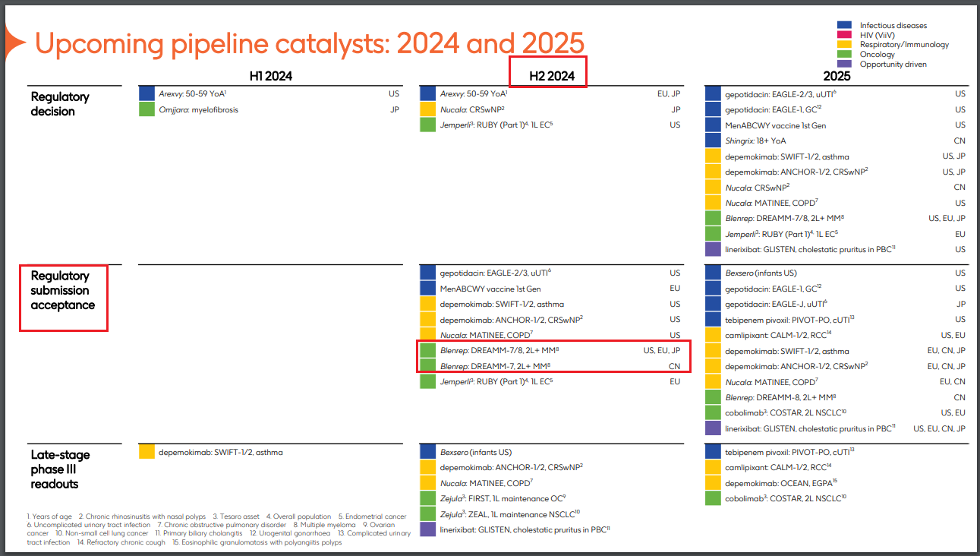Viewport: 980px width, 556px height.
Task: Select the purple Opportunity driven legend swatch
Action: click(x=843, y=65)
